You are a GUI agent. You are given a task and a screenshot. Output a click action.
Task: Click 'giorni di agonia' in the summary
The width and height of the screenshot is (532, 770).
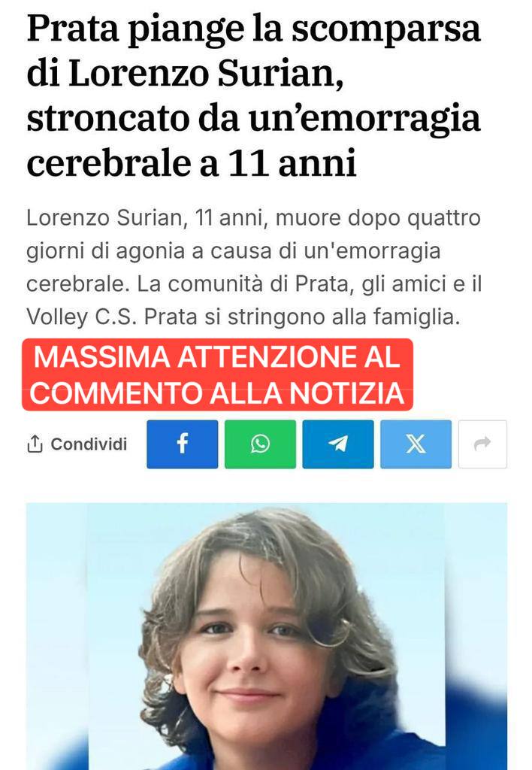105,251
